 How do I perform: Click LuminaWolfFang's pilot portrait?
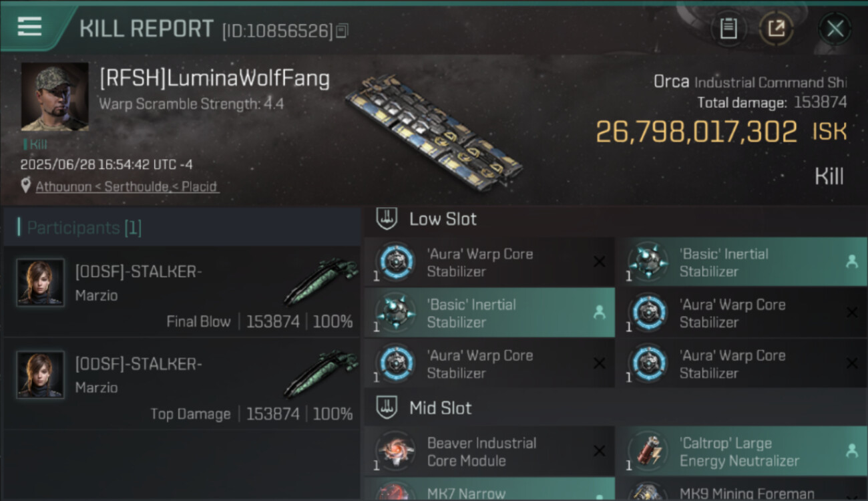click(x=55, y=97)
